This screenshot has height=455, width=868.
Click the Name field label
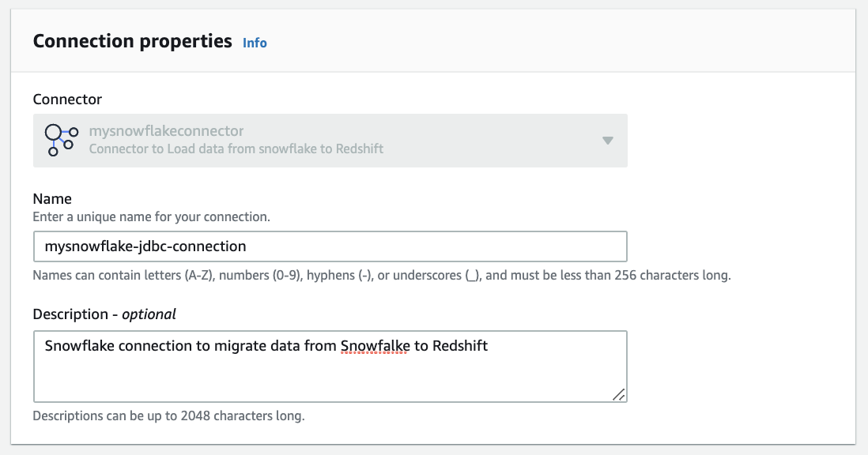pyautogui.click(x=52, y=199)
